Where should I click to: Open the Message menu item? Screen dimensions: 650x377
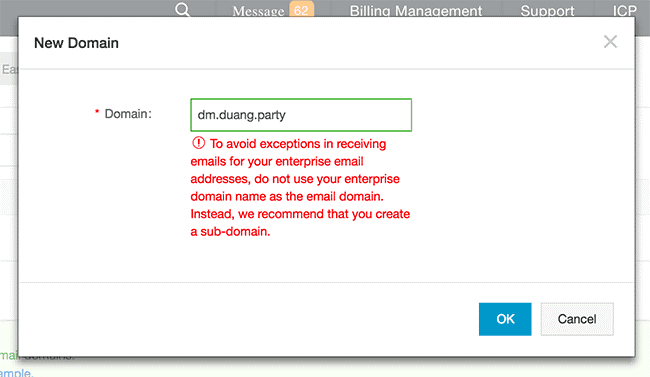(x=258, y=11)
